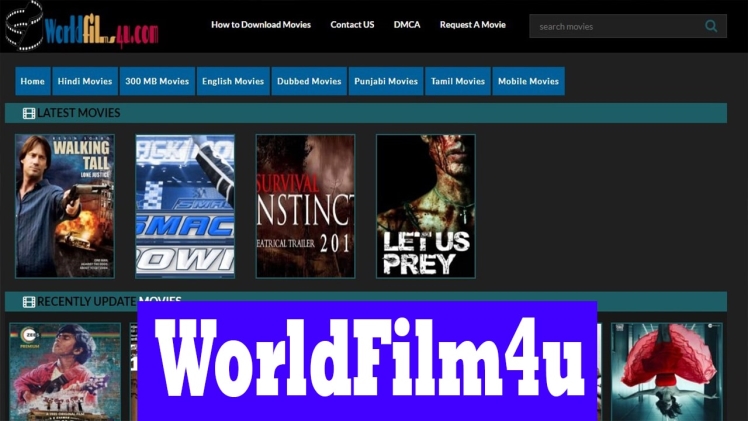Click the film icon beside Recently Updated
Image resolution: width=748 pixels, height=421 pixels.
click(x=29, y=301)
